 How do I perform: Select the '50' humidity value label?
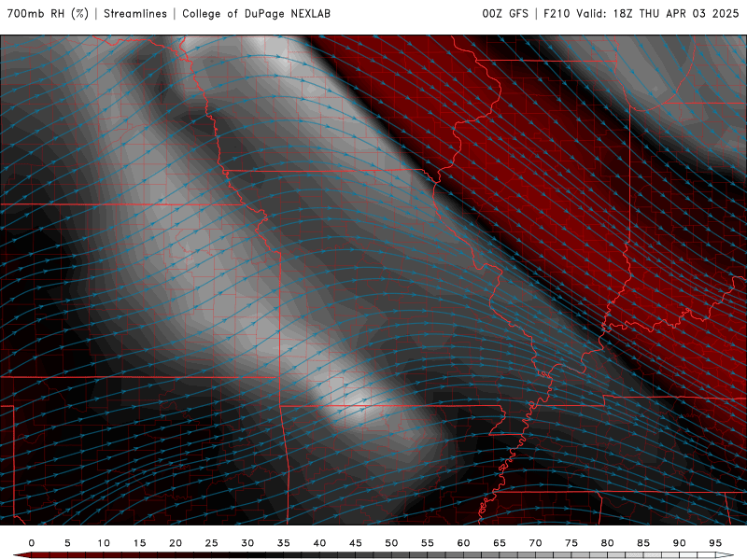[x=391, y=543]
